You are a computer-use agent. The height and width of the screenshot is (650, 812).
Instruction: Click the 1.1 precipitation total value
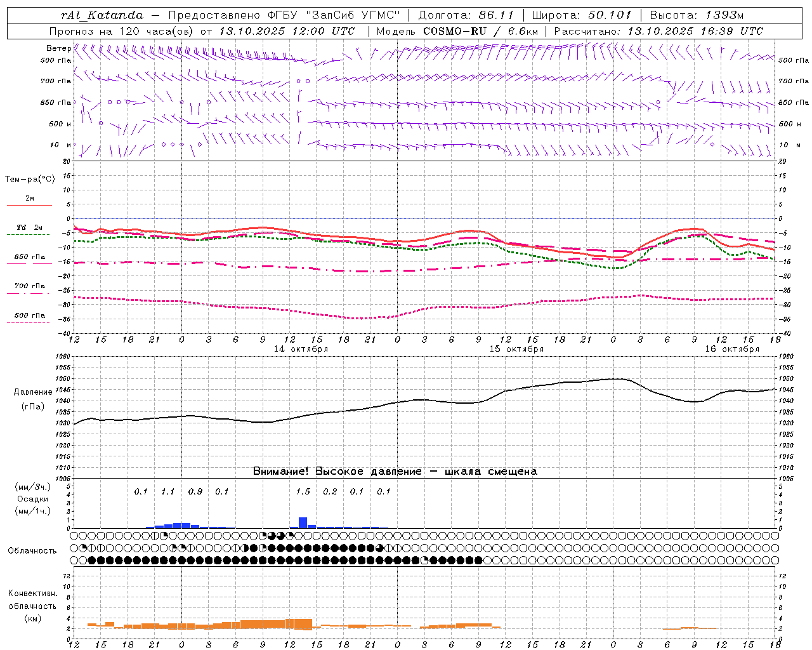[x=168, y=491]
